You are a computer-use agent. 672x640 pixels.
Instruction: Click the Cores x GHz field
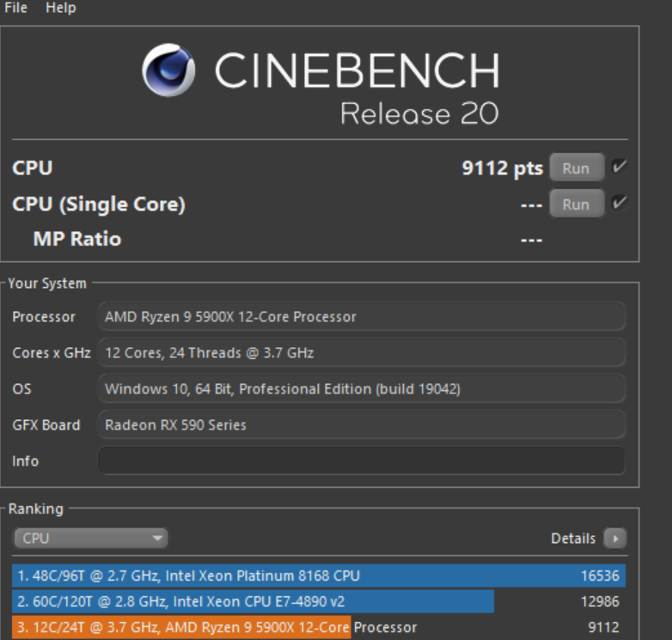click(362, 352)
